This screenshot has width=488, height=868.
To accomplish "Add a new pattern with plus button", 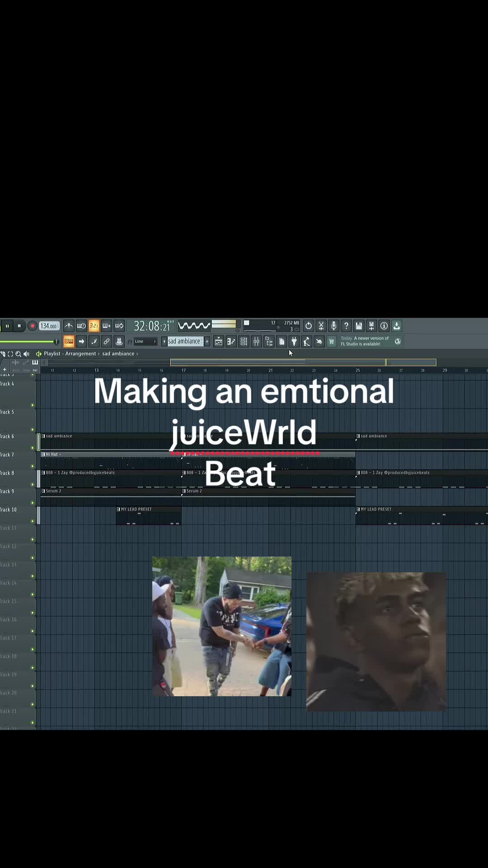I will pos(207,341).
